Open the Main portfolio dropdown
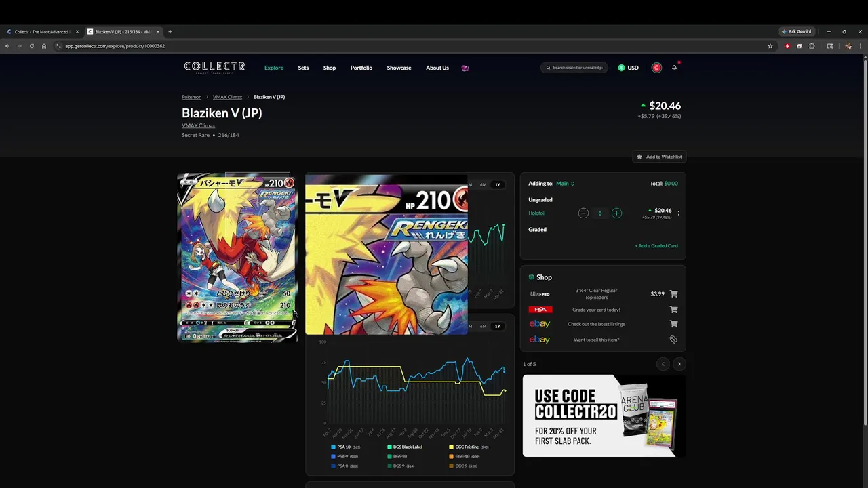Image resolution: width=868 pixels, height=488 pixels. (x=565, y=184)
